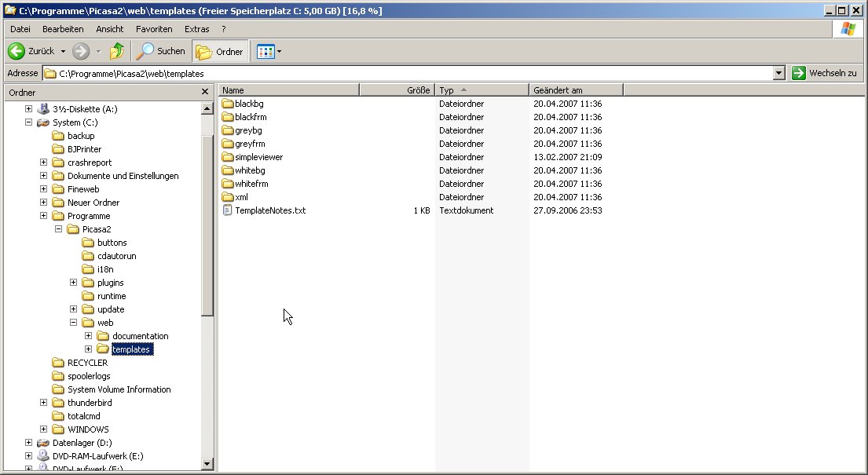Open TemplateNotes.txt text document icon
This screenshot has height=475, width=868.
(x=228, y=210)
